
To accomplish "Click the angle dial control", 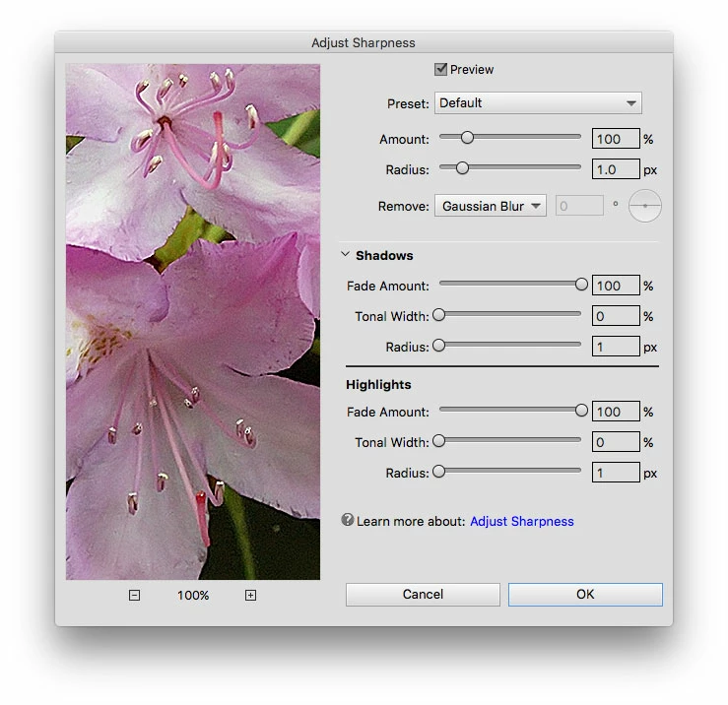I will click(x=645, y=206).
